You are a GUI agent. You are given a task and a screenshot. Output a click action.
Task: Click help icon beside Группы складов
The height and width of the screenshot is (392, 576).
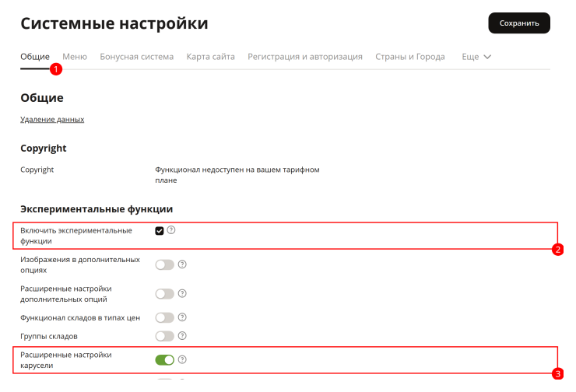click(x=182, y=335)
